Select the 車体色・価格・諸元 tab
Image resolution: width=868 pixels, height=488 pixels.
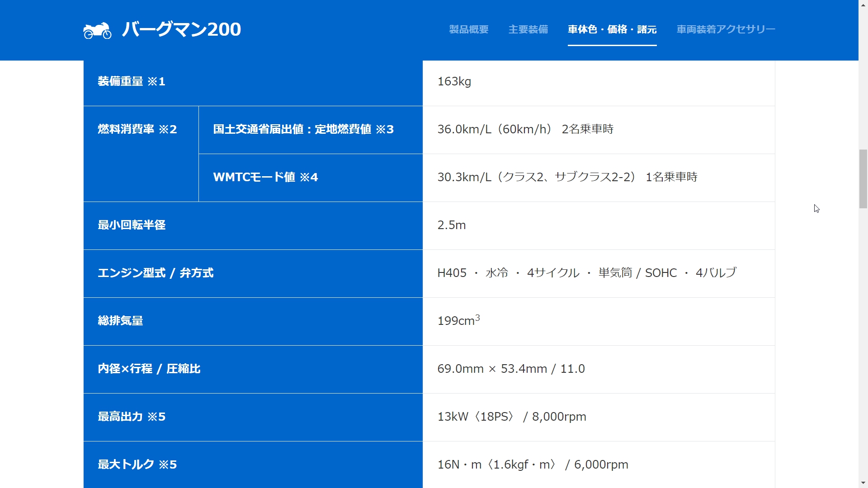pos(612,29)
